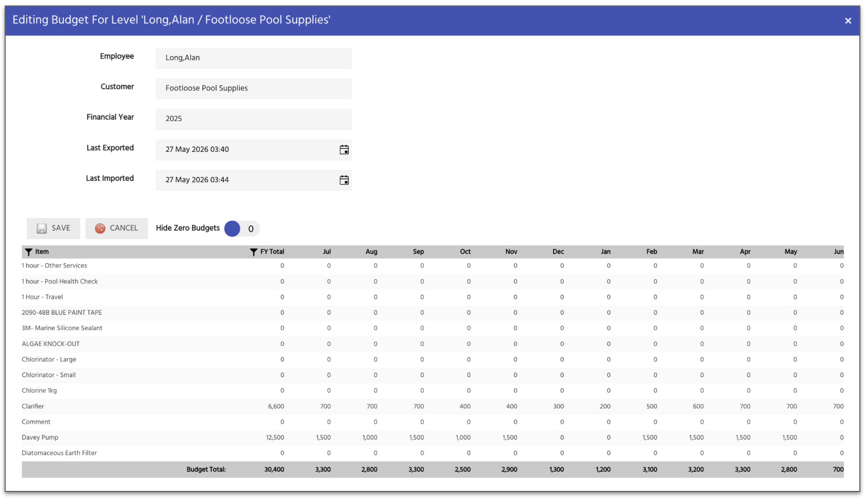
Task: Click Davey Pump Jul value 1,500
Action: tap(323, 438)
